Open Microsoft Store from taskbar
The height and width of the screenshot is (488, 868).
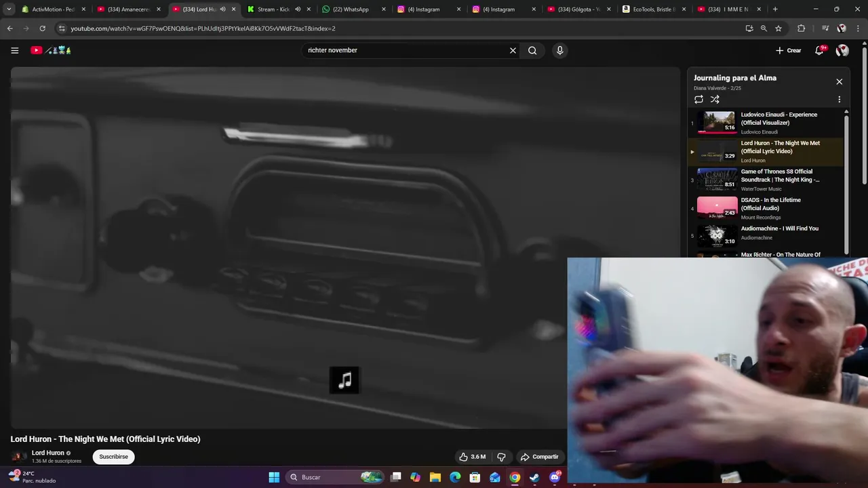[x=475, y=477]
